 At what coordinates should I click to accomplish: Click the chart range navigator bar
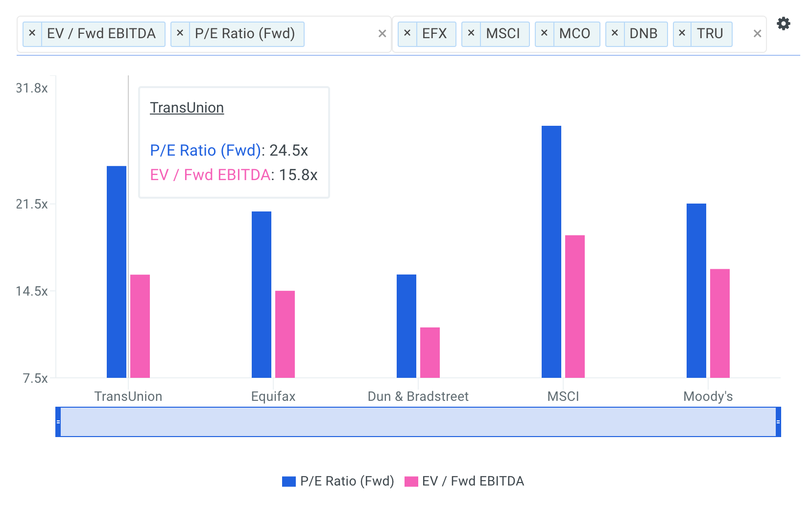point(418,422)
